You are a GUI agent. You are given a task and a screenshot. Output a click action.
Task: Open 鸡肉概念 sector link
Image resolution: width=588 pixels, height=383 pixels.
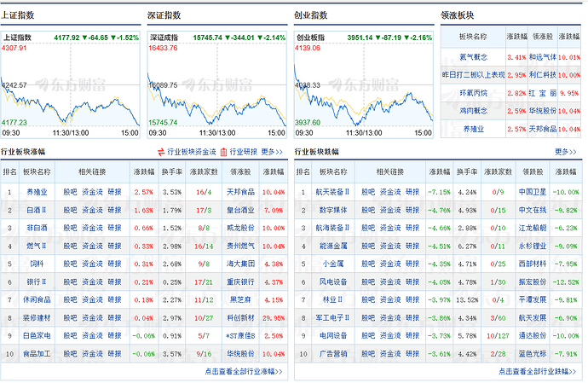[x=473, y=110]
